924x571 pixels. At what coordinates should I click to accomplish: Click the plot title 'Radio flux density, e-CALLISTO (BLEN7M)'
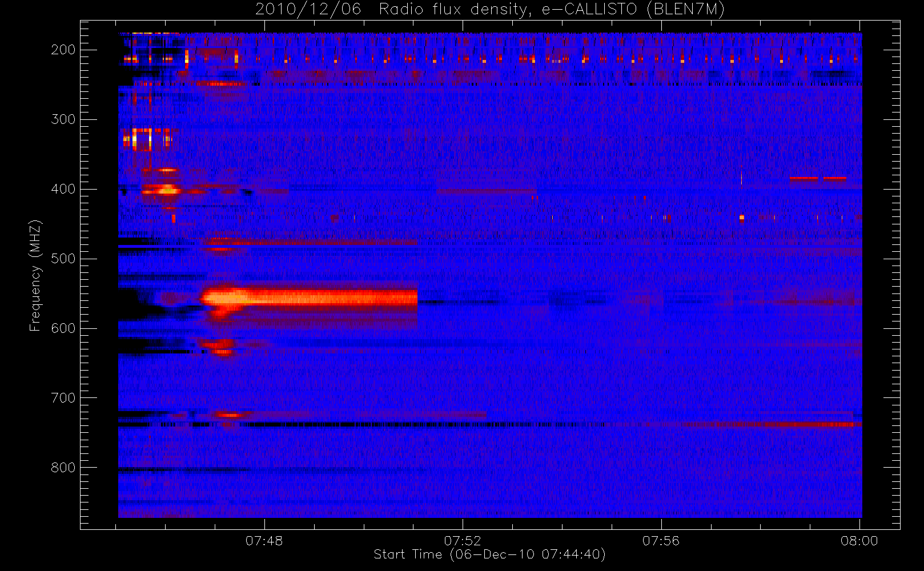point(552,10)
